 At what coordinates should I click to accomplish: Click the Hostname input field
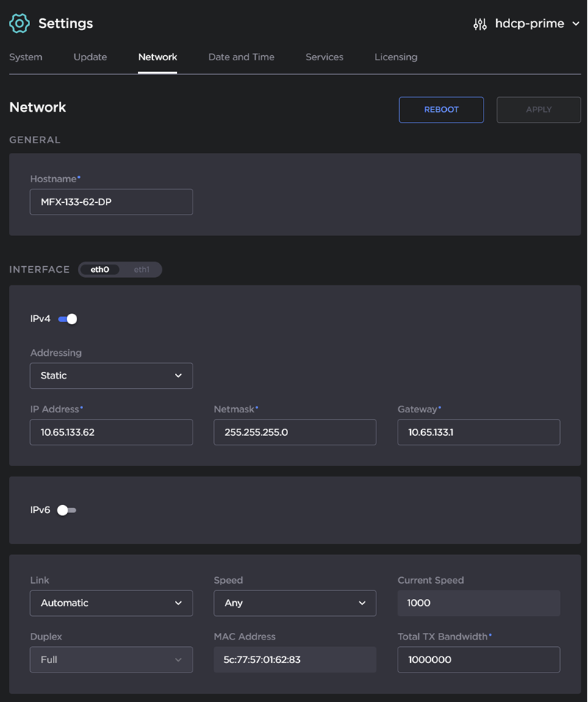tap(111, 202)
